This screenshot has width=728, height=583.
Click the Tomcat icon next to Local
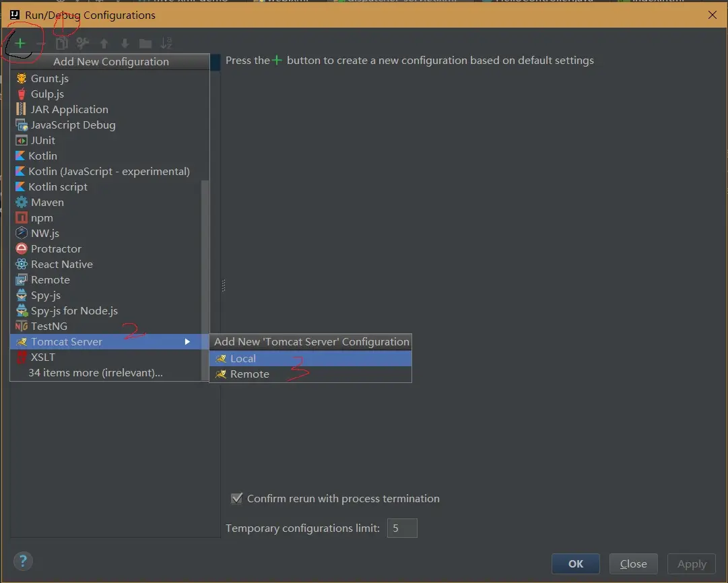click(x=221, y=358)
